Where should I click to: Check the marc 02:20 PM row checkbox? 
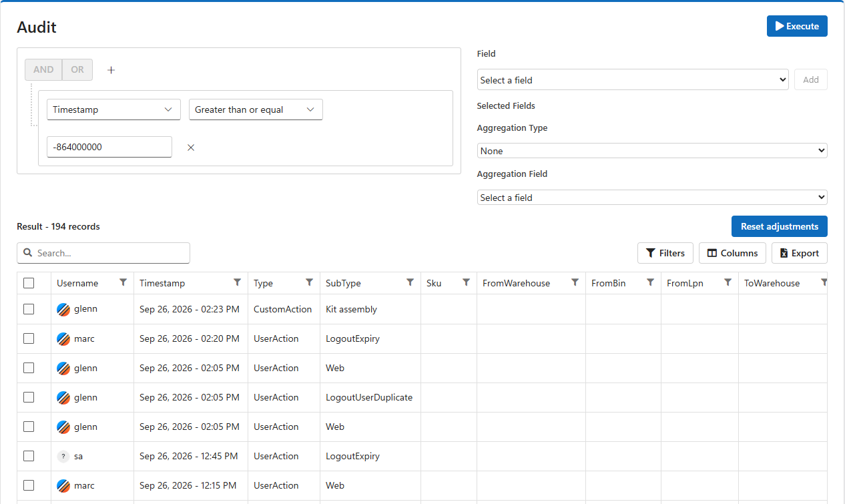pyautogui.click(x=29, y=338)
